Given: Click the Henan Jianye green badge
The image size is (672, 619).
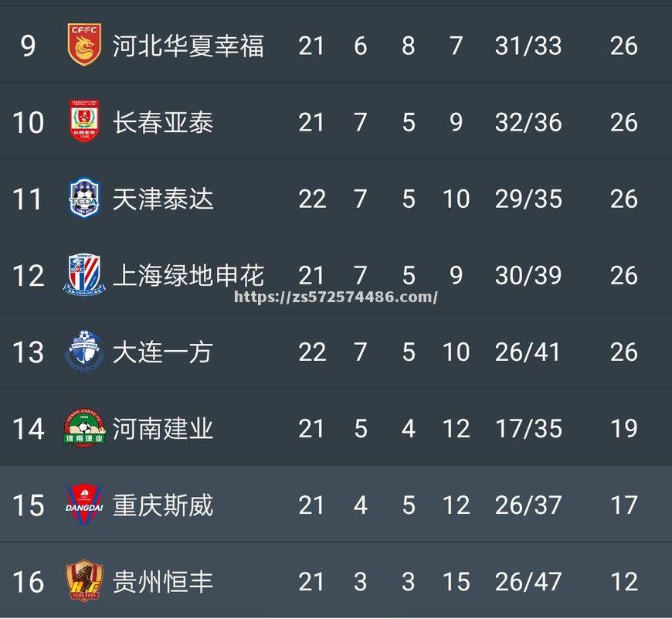Looking at the screenshot, I should pos(84,427).
